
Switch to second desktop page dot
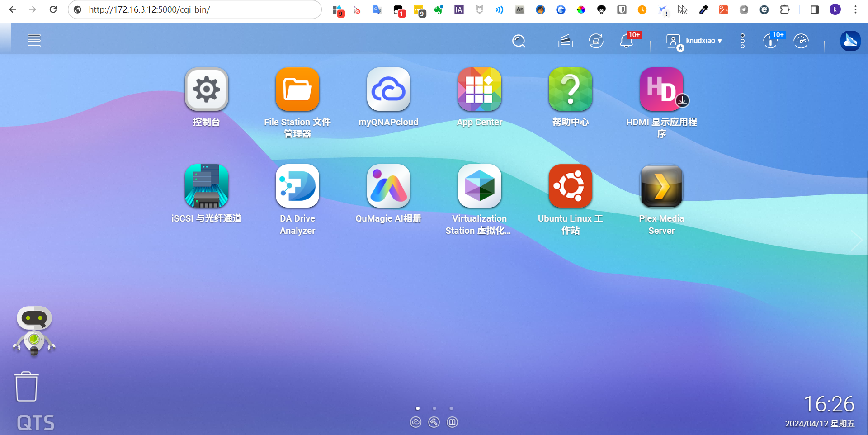434,408
